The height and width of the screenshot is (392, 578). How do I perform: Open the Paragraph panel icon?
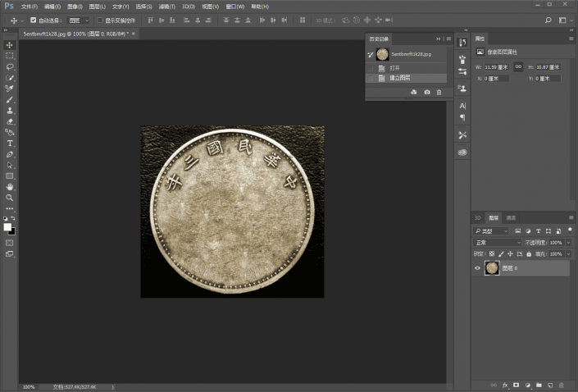click(x=462, y=117)
